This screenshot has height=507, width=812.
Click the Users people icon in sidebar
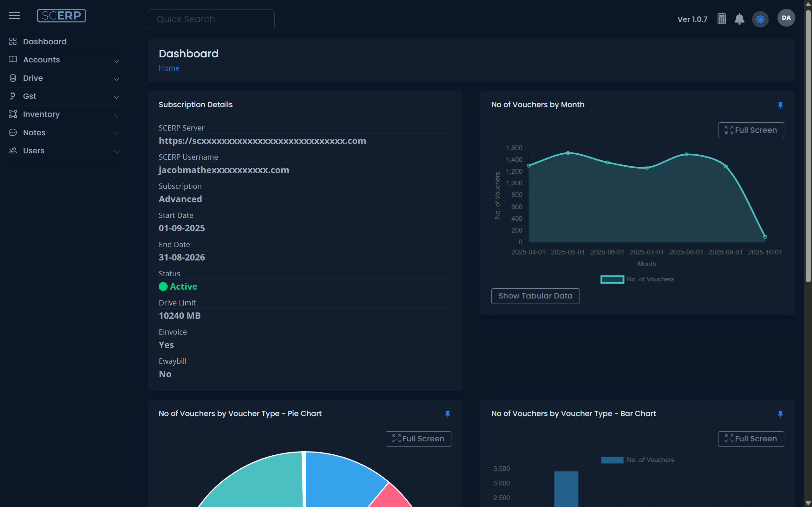coord(13,151)
